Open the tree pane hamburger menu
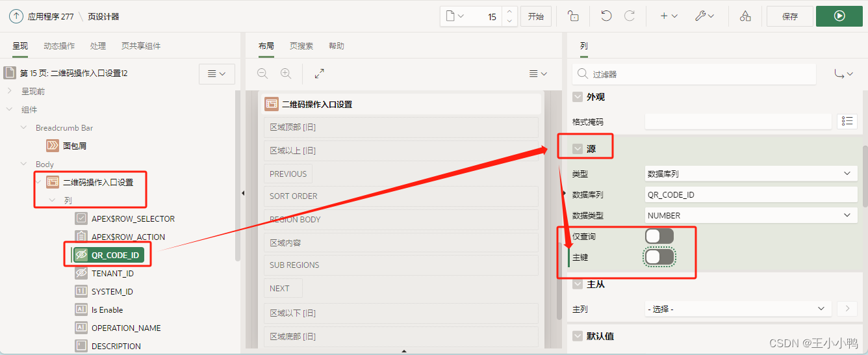This screenshot has height=355, width=868. [x=216, y=74]
